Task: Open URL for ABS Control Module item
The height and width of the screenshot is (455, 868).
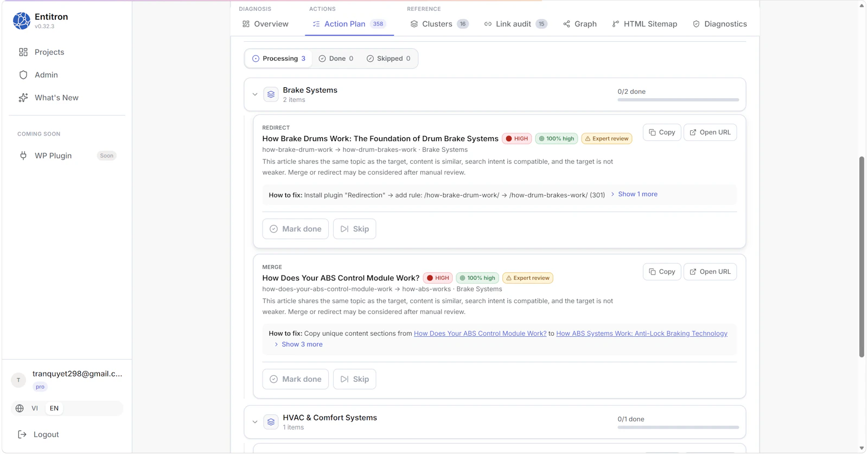Action: coord(710,272)
